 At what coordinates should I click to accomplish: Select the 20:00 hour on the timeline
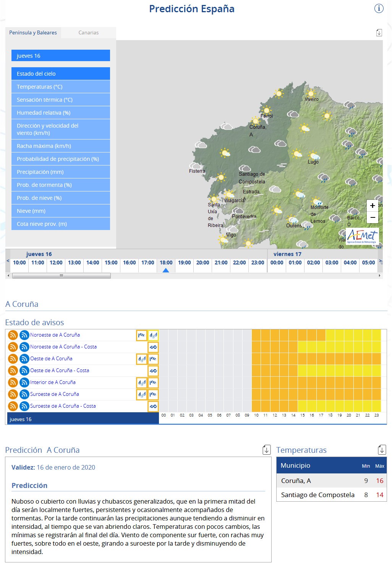(x=202, y=263)
